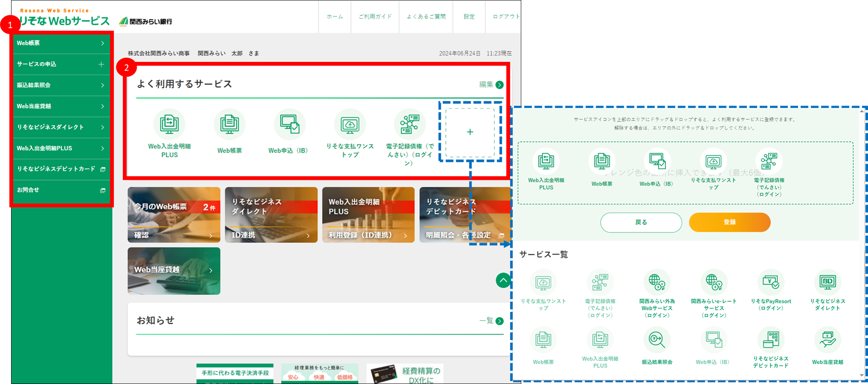Pick りそなビジネスダイレクト in サービス一覧
This screenshot has width=868, height=384.
827,283
